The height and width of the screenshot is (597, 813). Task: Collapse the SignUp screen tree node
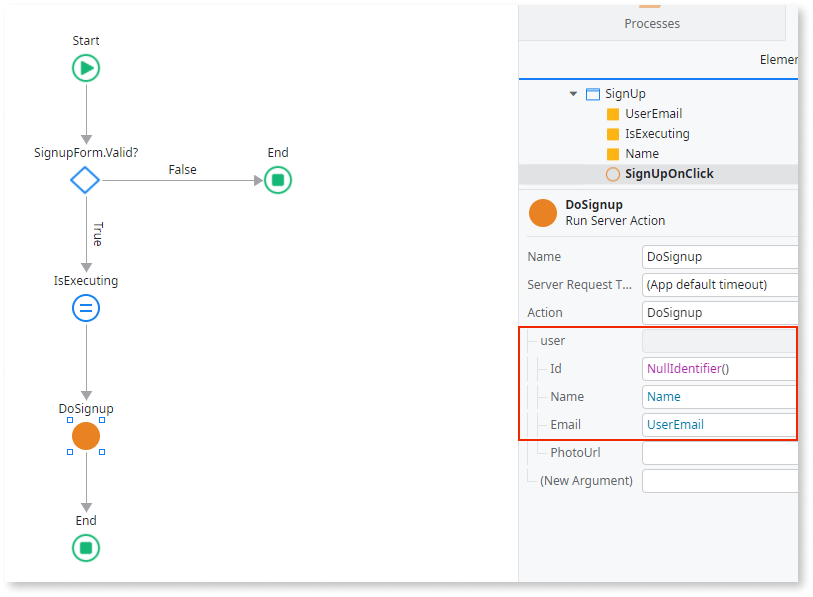pyautogui.click(x=572, y=93)
